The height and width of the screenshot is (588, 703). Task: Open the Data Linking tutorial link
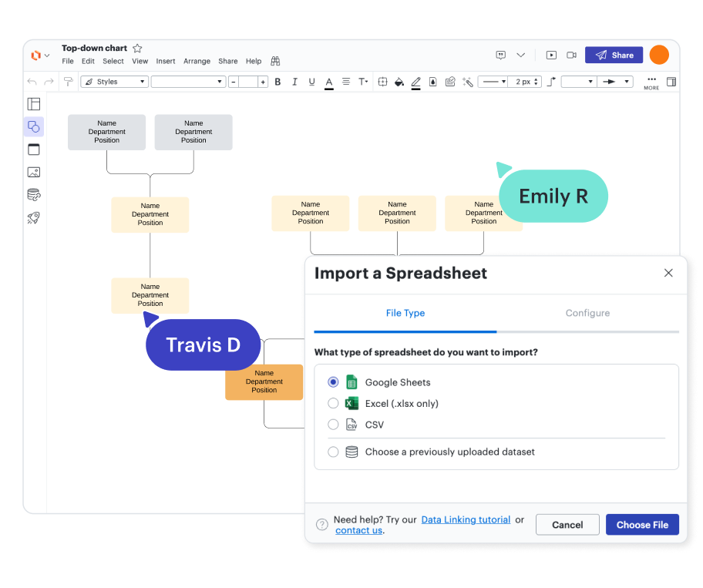[466, 519]
